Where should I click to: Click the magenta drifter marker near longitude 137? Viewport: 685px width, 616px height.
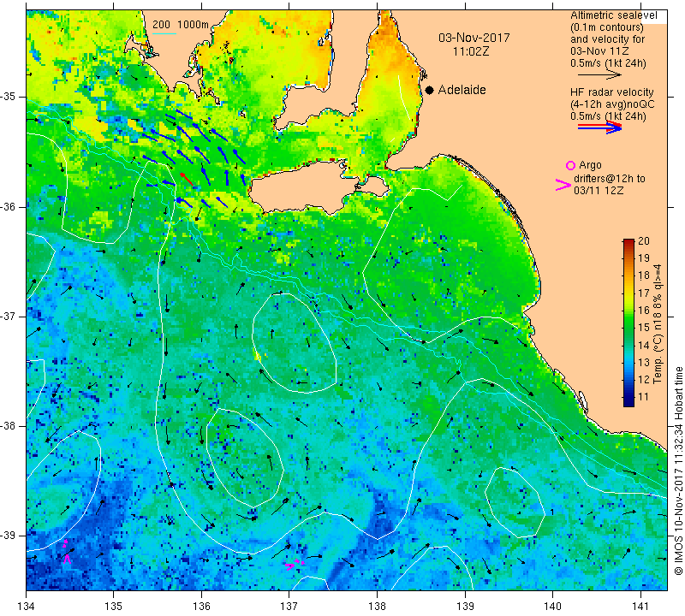(x=294, y=565)
